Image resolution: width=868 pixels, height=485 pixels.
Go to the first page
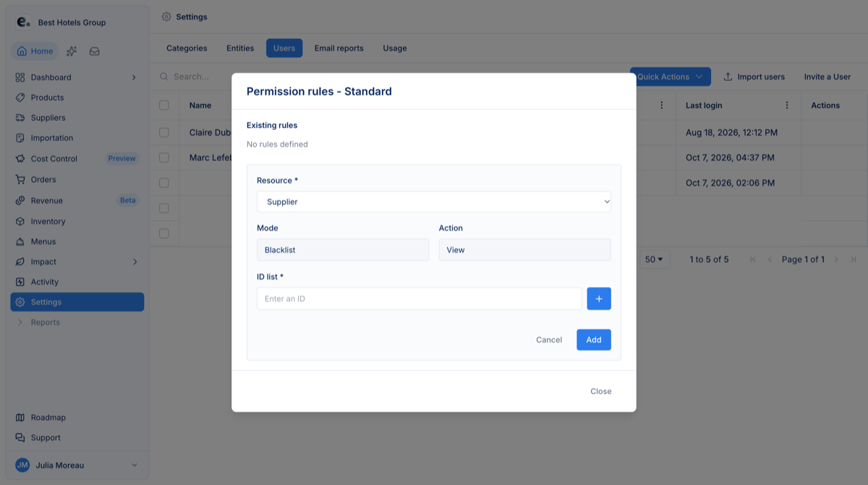coord(753,259)
